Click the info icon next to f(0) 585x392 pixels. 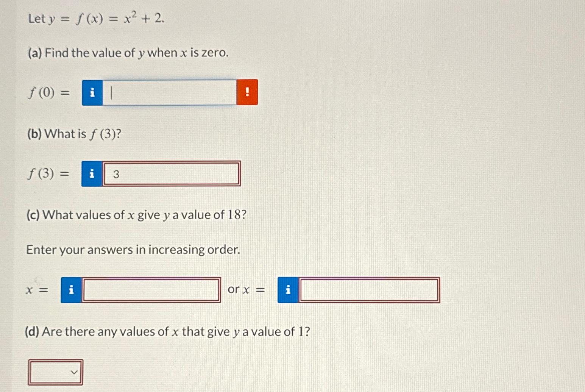click(x=92, y=93)
